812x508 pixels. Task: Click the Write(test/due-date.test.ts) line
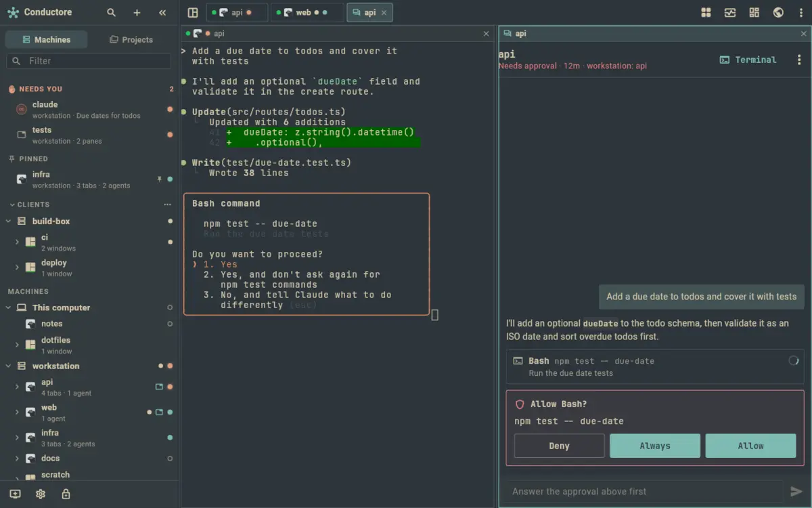click(271, 163)
